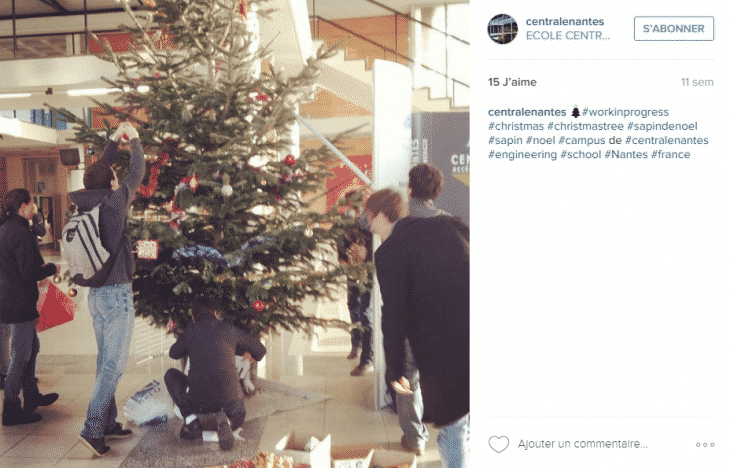
Task: Click the centralenantes name in caption
Action: [x=527, y=112]
